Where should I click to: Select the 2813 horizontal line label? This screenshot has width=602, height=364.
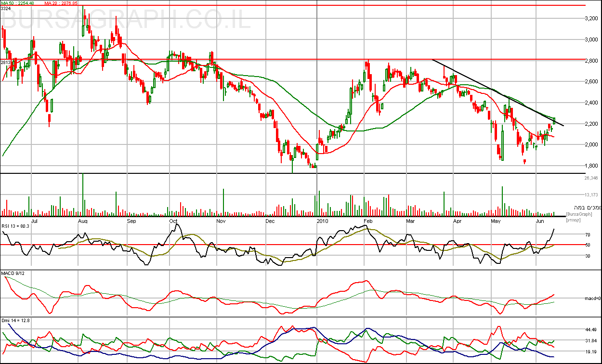[x=5, y=62]
